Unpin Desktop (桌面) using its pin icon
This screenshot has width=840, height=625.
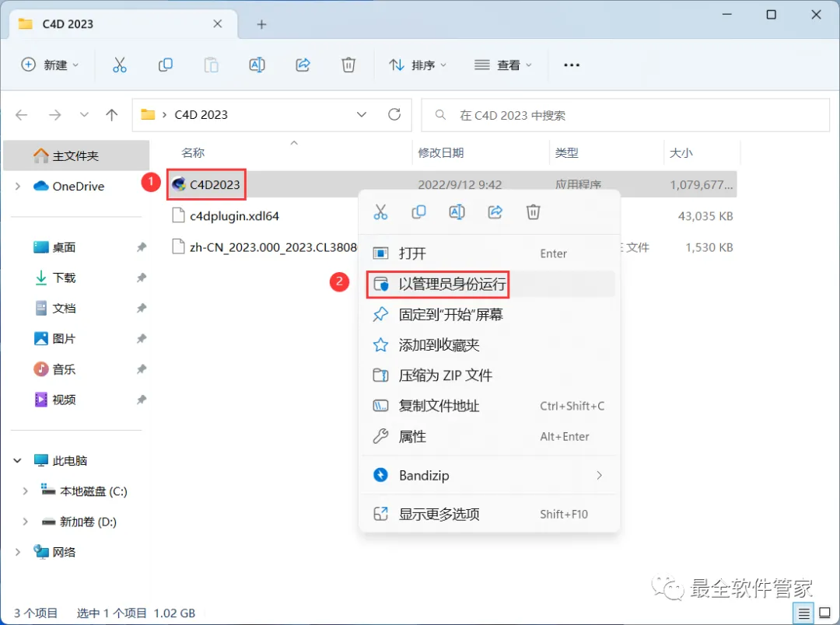coord(141,247)
